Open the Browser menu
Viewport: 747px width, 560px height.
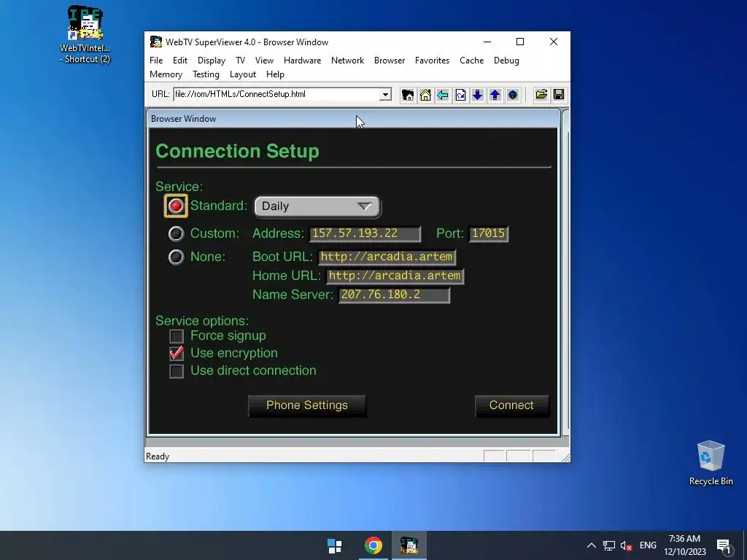tap(390, 61)
